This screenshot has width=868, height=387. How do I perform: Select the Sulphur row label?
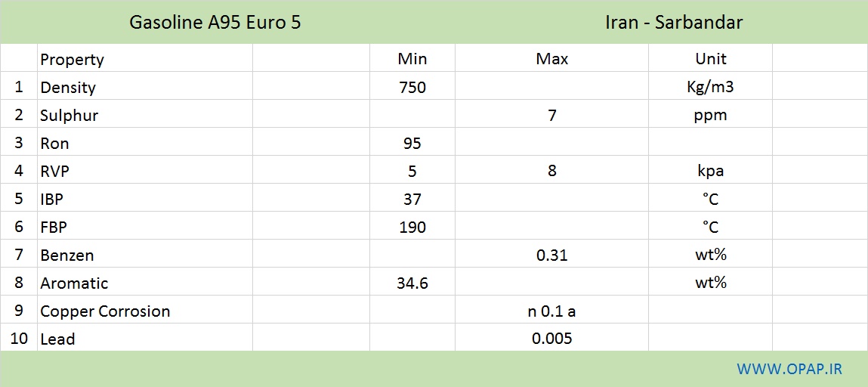click(x=70, y=116)
